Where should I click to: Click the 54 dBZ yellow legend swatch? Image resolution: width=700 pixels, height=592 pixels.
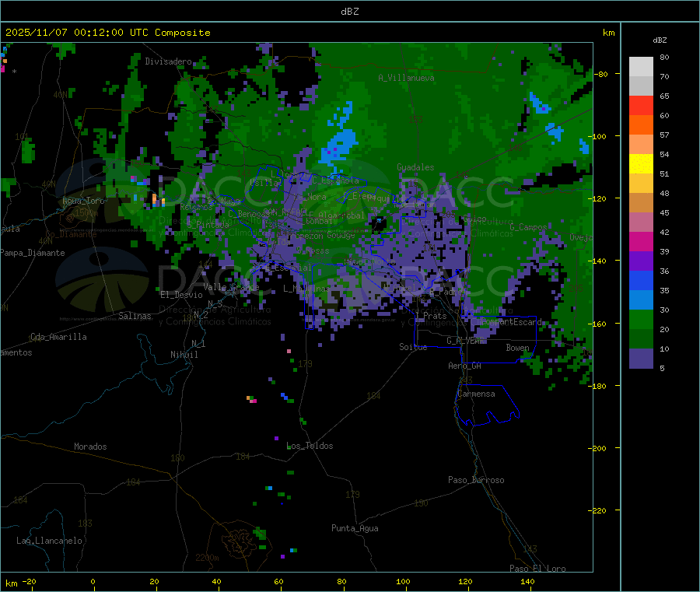click(x=641, y=164)
